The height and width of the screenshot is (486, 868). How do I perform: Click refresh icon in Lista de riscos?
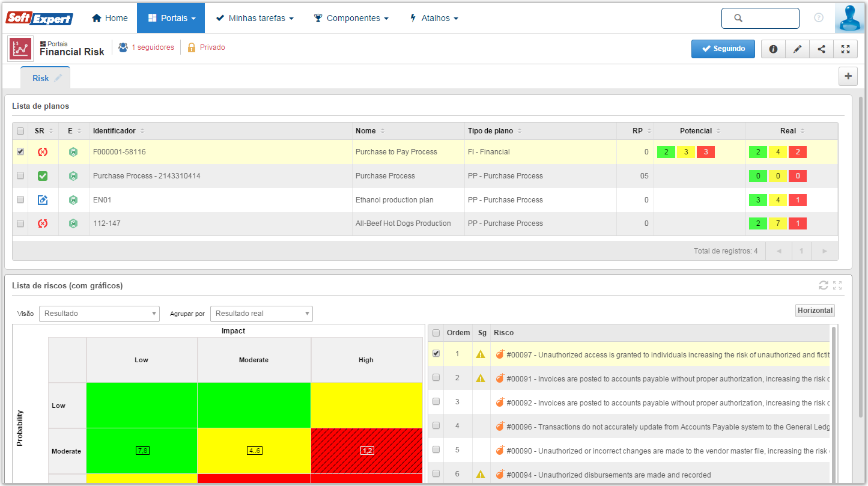point(824,285)
